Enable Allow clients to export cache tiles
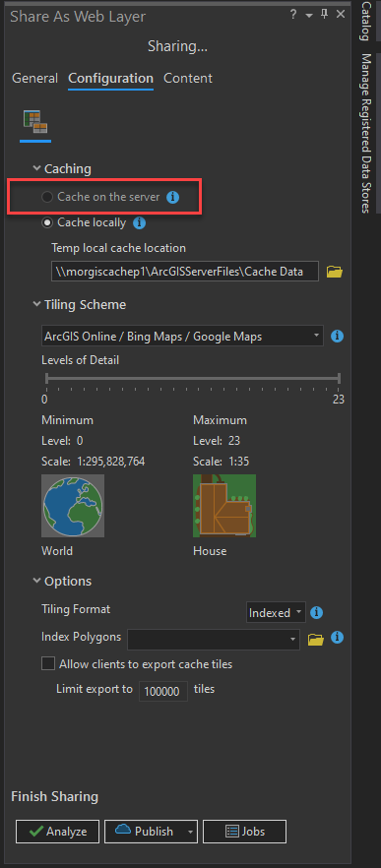The height and width of the screenshot is (868, 381). coord(48,663)
